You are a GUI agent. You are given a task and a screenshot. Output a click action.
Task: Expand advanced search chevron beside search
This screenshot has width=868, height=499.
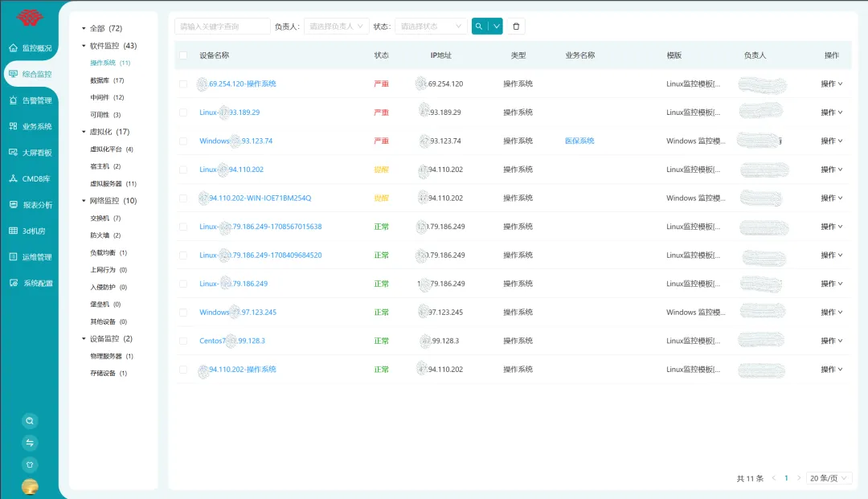coord(496,26)
